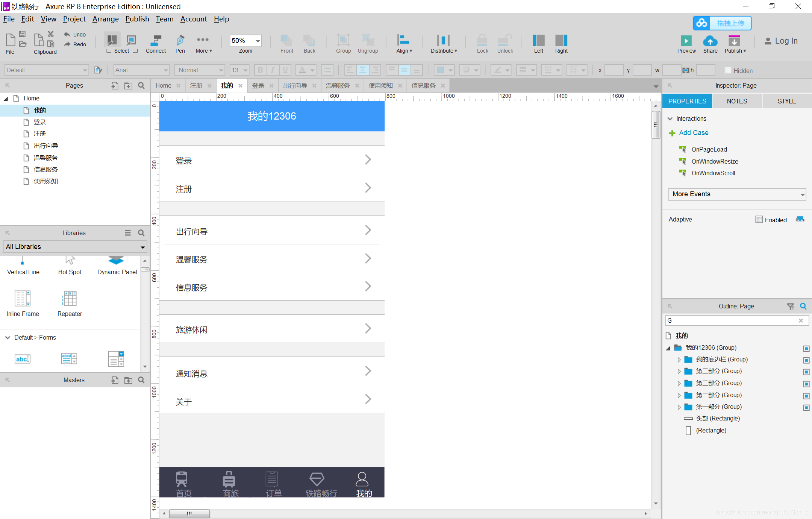
Task: Add a new page in Pages panel
Action: point(115,86)
